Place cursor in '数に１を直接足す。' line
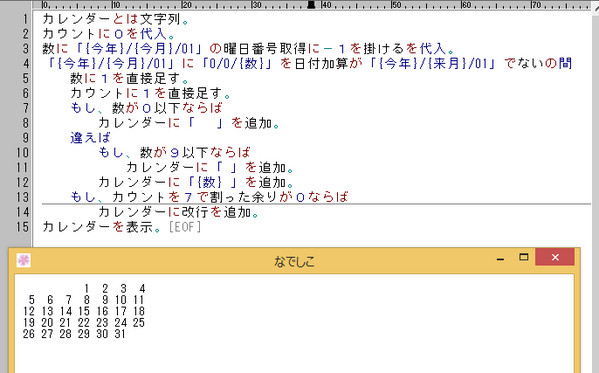Viewport: 599px width, 373px height. [x=129, y=78]
